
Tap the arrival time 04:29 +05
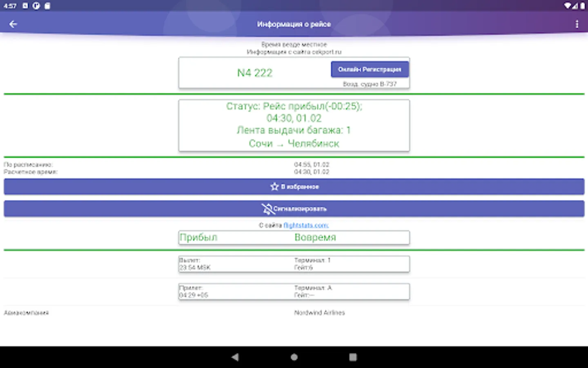[x=194, y=295]
